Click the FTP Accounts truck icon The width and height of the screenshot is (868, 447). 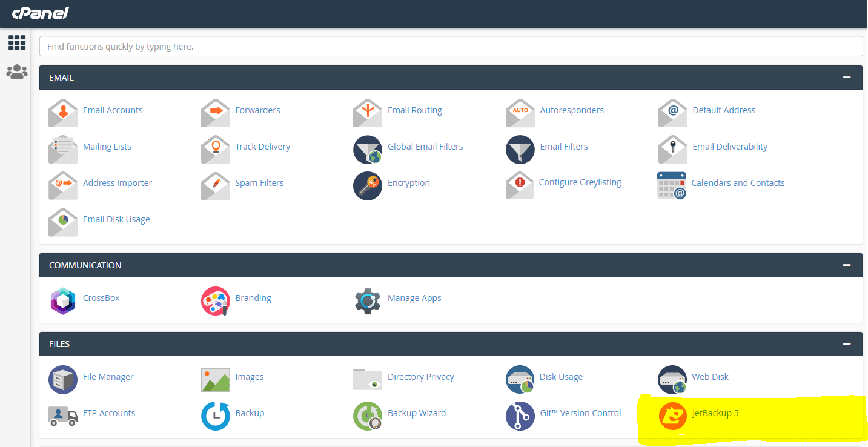tap(63, 416)
